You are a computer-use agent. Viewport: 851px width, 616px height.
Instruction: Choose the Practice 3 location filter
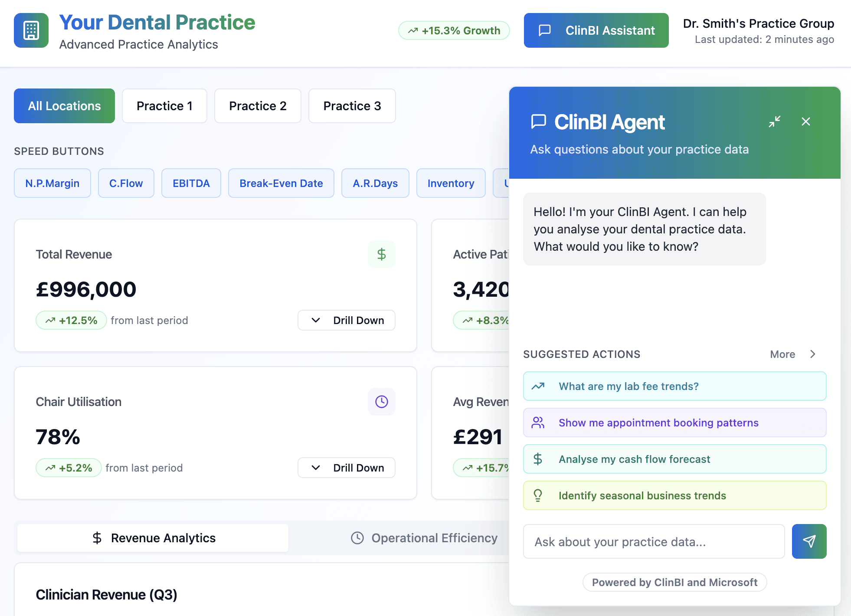point(352,106)
